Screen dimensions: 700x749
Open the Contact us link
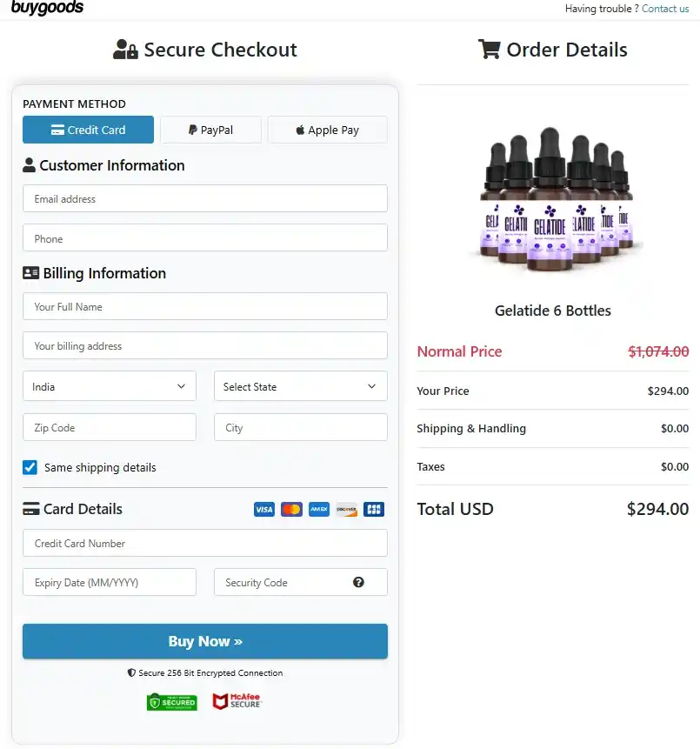coord(665,9)
